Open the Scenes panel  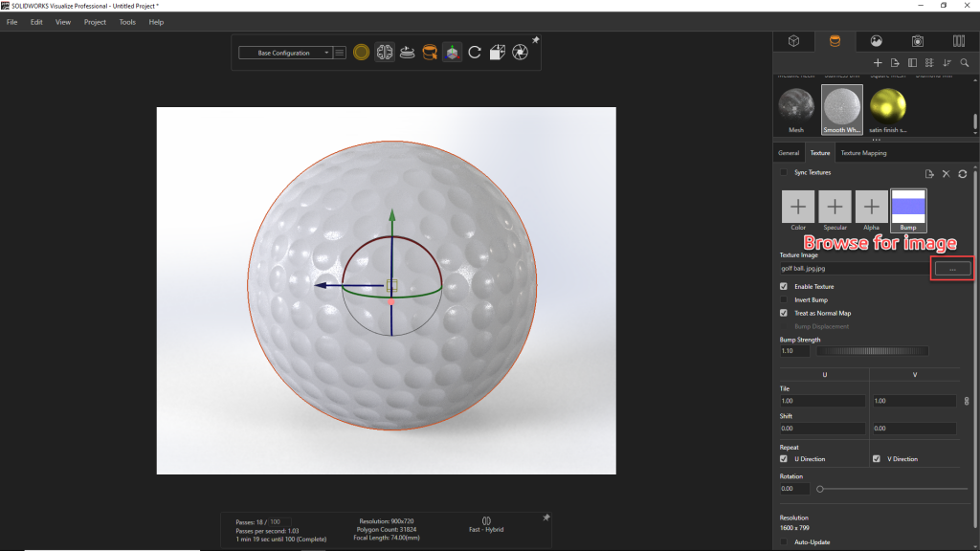878,42
